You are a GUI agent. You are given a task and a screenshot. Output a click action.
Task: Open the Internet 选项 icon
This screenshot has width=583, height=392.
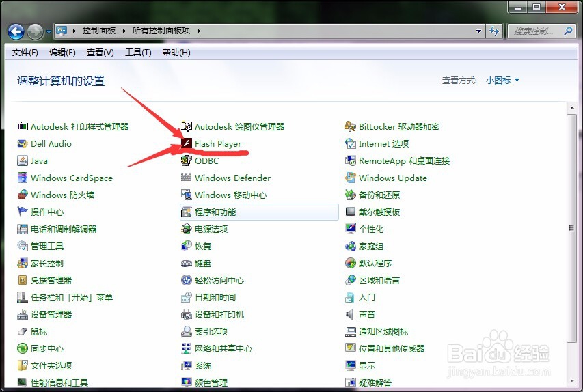click(x=350, y=143)
